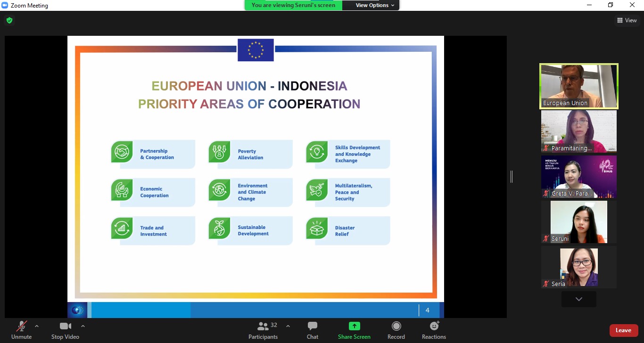Click Seruni's video thumbnail
The height and width of the screenshot is (343, 644).
pyautogui.click(x=578, y=222)
